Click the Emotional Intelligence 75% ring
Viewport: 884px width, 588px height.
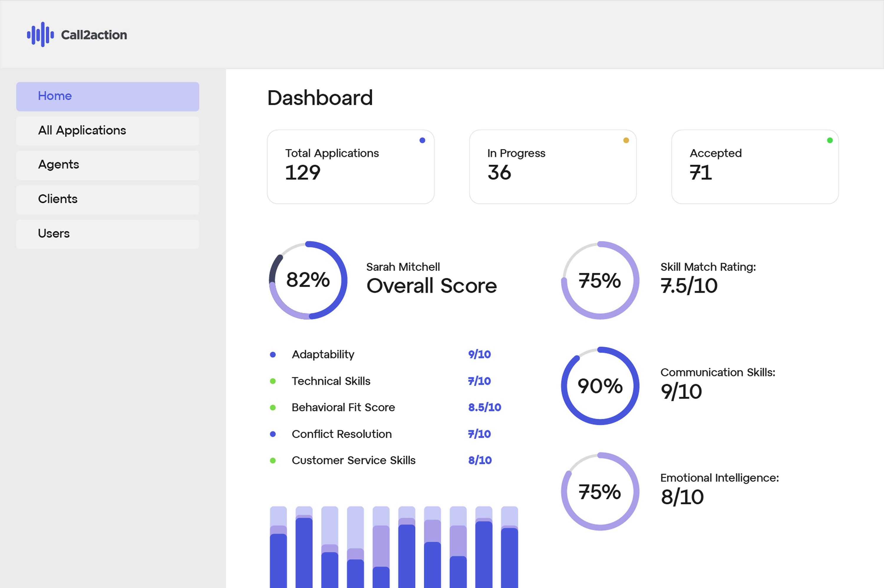pos(600,492)
